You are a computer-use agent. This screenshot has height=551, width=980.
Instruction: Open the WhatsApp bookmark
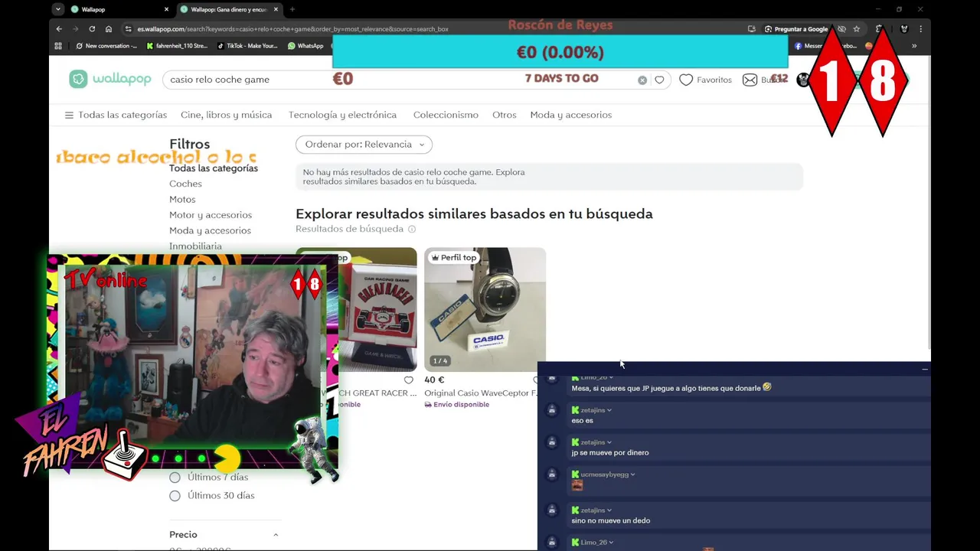point(305,46)
